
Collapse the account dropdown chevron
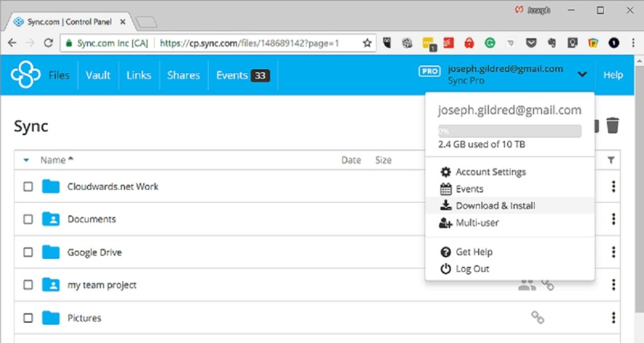tap(582, 75)
